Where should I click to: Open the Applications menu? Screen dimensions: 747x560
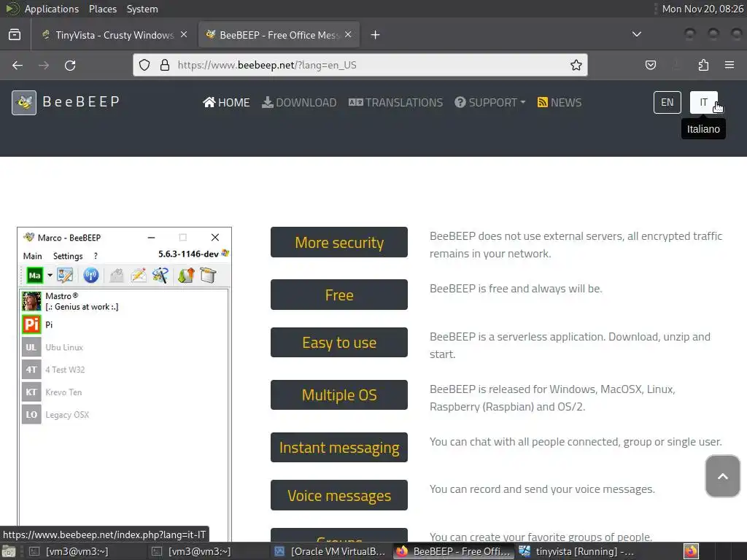[x=52, y=9]
